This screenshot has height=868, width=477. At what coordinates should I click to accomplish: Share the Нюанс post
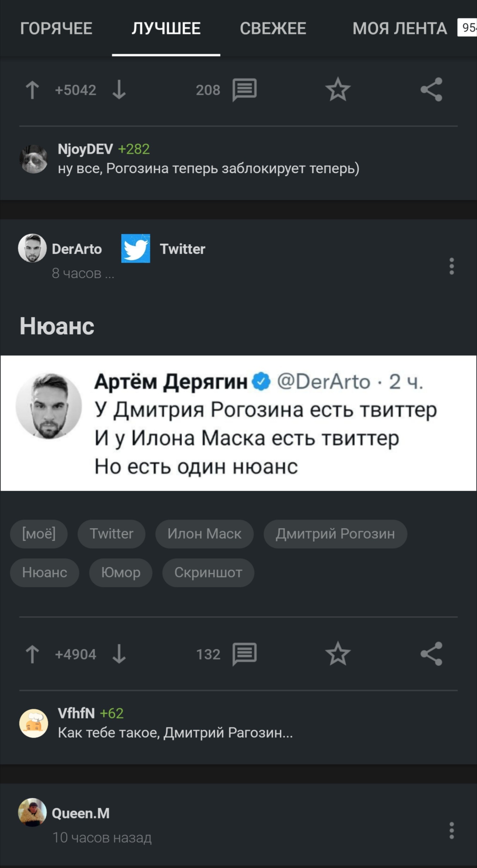pos(431,654)
